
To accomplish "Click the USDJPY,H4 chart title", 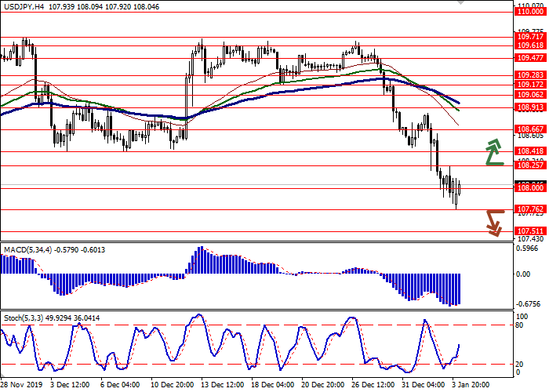I will click(x=25, y=5).
